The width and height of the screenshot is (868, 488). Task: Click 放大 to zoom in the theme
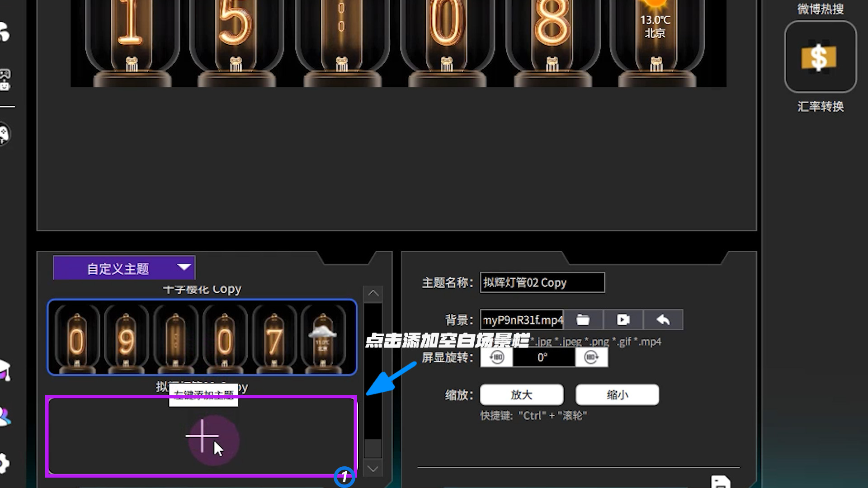521,394
